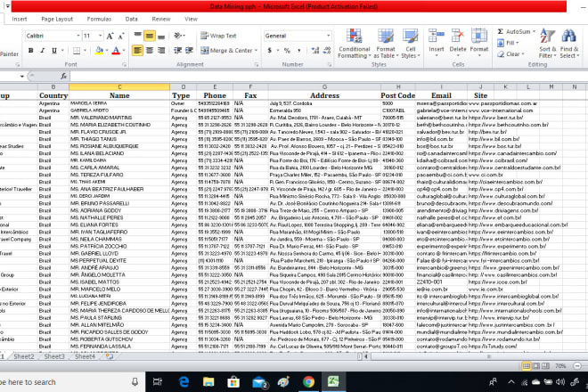Click insert new worksheet tab icon
The width and height of the screenshot is (588, 392).
pyautogui.click(x=109, y=356)
